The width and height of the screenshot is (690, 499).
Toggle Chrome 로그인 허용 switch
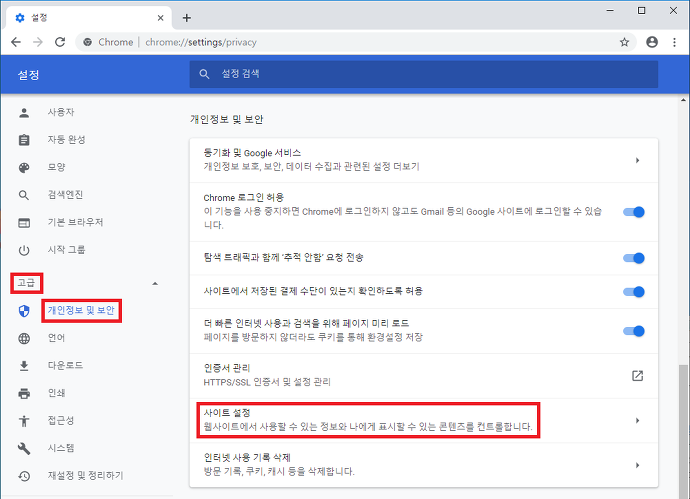(x=634, y=212)
